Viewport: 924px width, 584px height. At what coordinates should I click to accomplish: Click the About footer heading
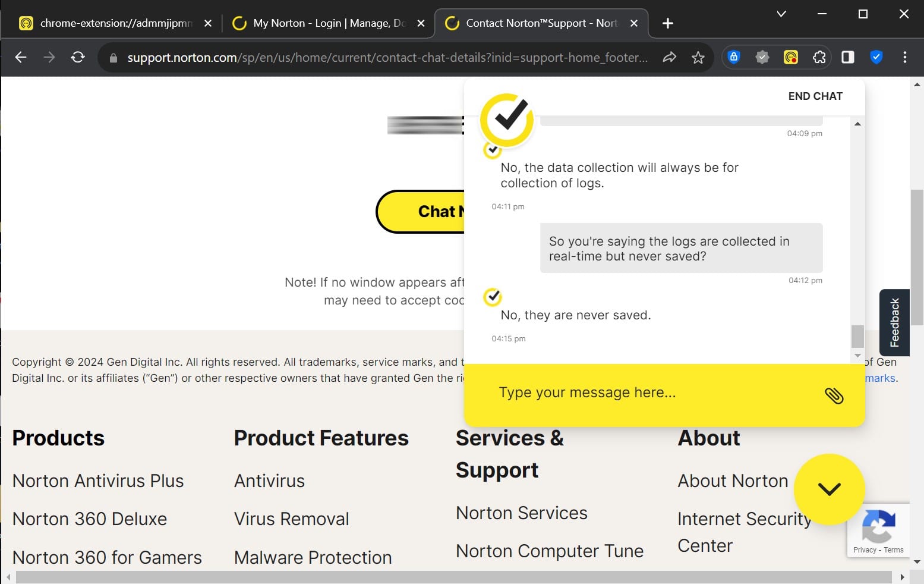point(709,438)
